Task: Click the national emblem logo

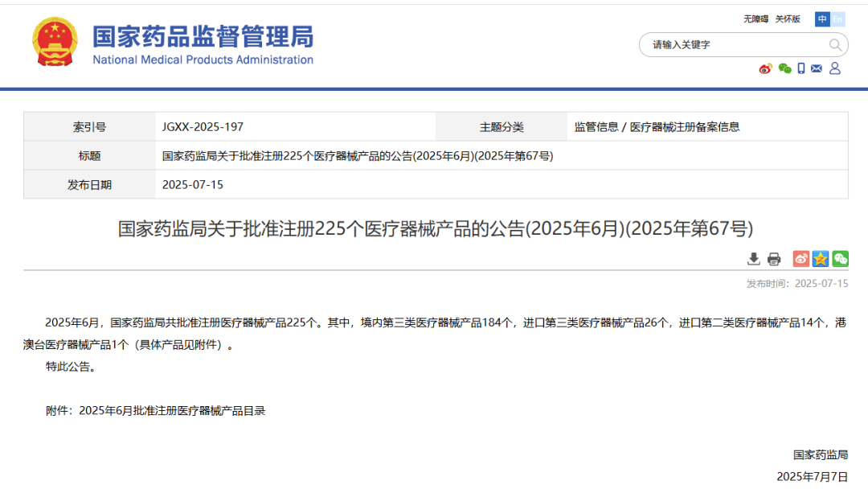Action: [55, 42]
